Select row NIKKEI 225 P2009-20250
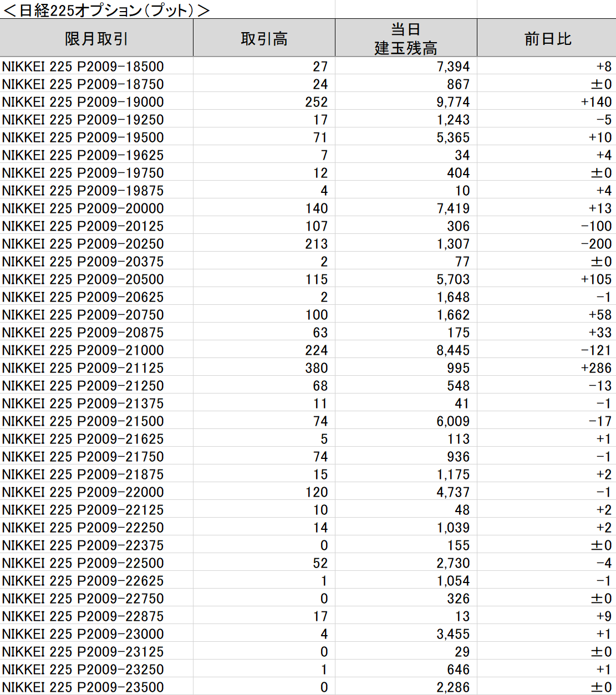The width and height of the screenshot is (616, 695). pos(308,243)
